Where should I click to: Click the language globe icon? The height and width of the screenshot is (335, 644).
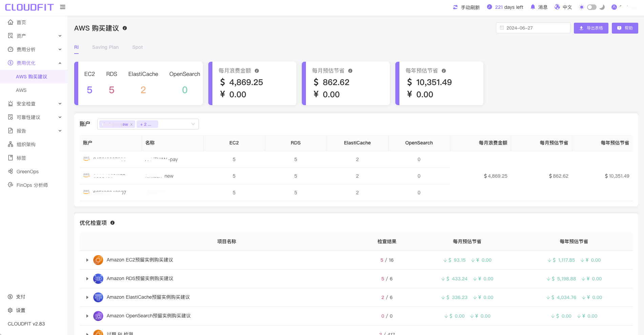pos(557,7)
